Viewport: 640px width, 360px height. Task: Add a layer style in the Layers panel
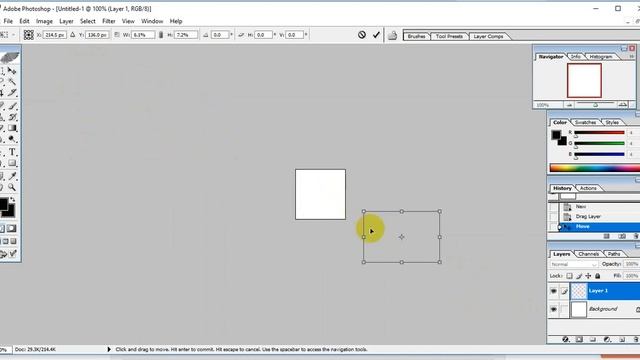pyautogui.click(x=565, y=340)
